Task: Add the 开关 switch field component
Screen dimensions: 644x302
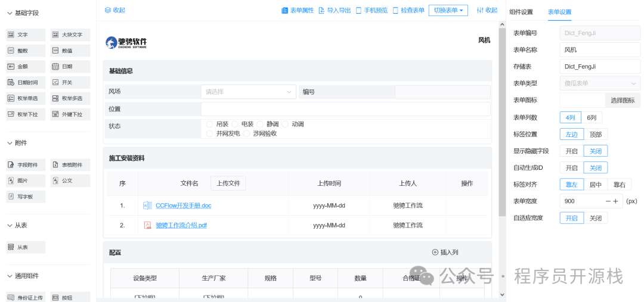Action: point(70,82)
